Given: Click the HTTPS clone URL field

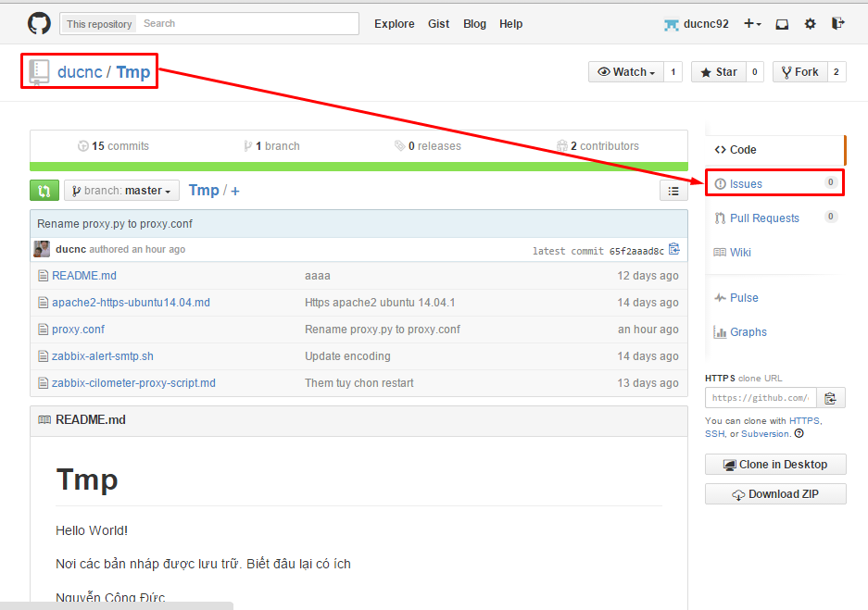Looking at the screenshot, I should coord(761,398).
